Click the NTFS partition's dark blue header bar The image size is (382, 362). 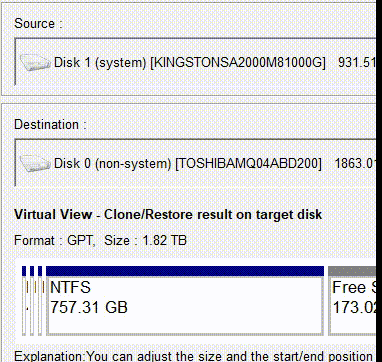[x=185, y=271]
